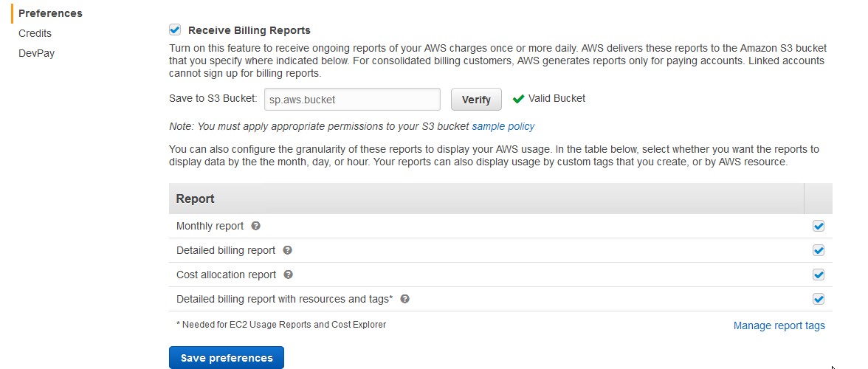868x369 pixels.
Task: Click help icon beside Detailed billing report
Action: 288,250
